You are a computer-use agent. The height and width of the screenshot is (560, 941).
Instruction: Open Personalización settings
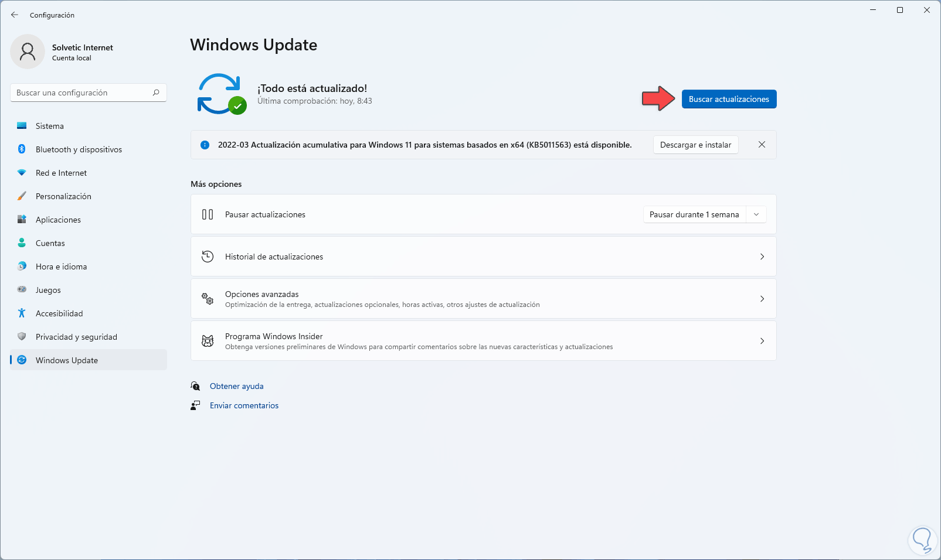[x=89, y=196]
